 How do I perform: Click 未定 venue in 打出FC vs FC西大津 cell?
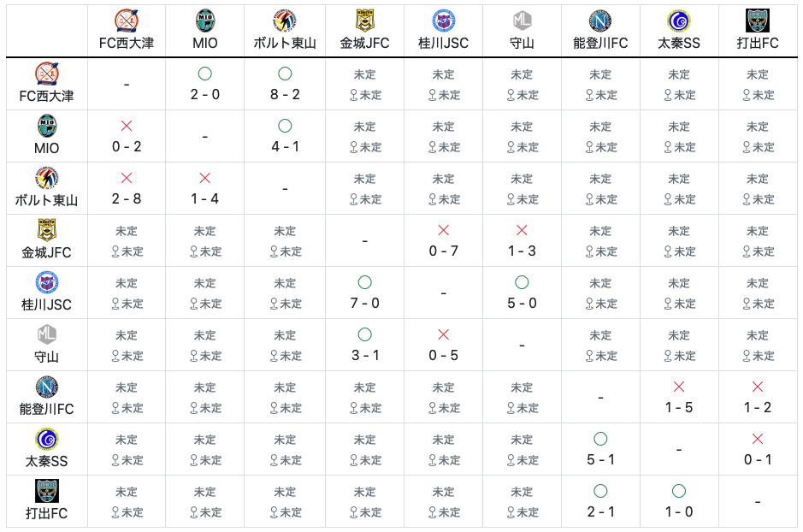click(x=133, y=512)
